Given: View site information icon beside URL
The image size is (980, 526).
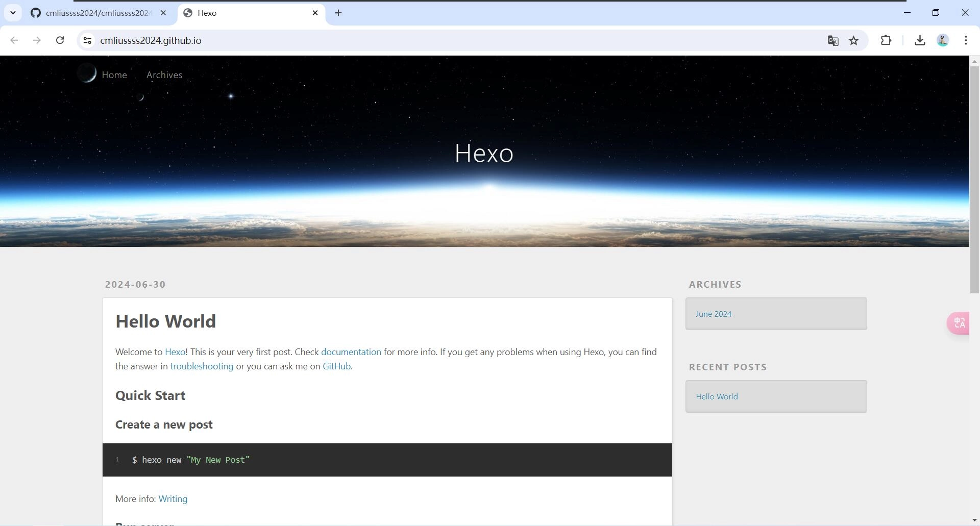Looking at the screenshot, I should pyautogui.click(x=87, y=40).
